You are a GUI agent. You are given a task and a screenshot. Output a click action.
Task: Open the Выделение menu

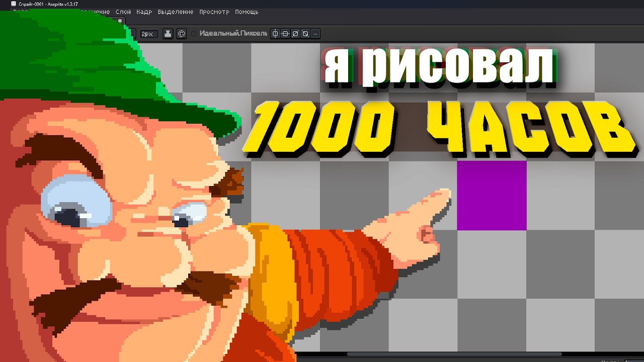click(x=175, y=12)
